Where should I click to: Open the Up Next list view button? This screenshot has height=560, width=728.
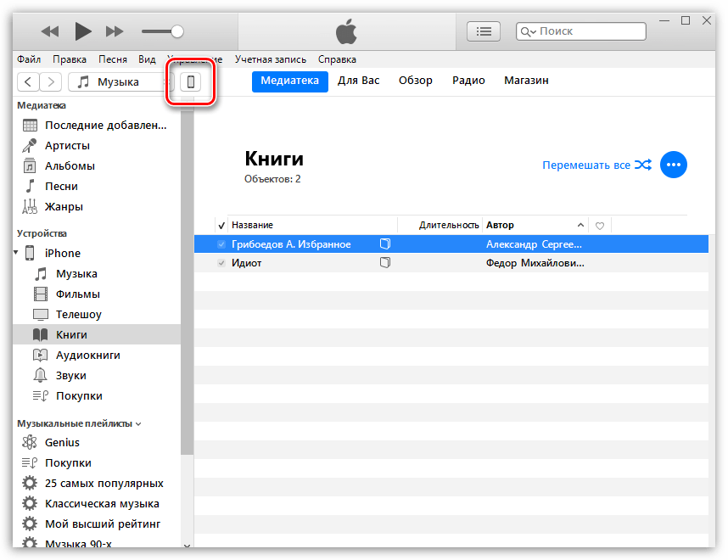coord(484,31)
